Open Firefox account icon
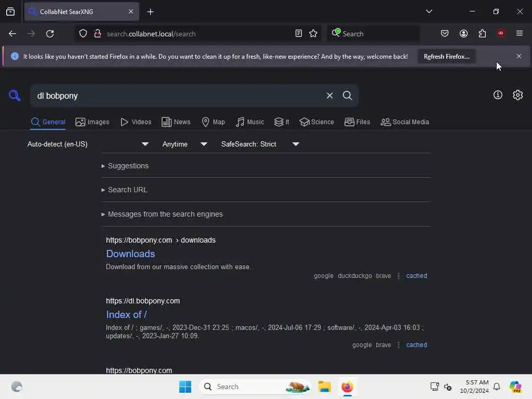 (x=463, y=34)
